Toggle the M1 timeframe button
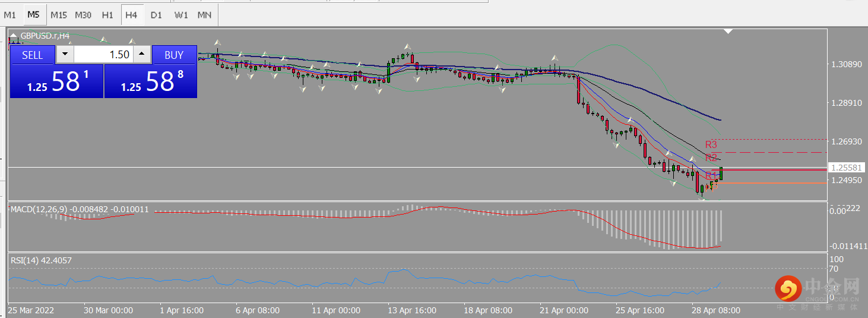Screen dimensions: 868x318 pyautogui.click(x=10, y=14)
